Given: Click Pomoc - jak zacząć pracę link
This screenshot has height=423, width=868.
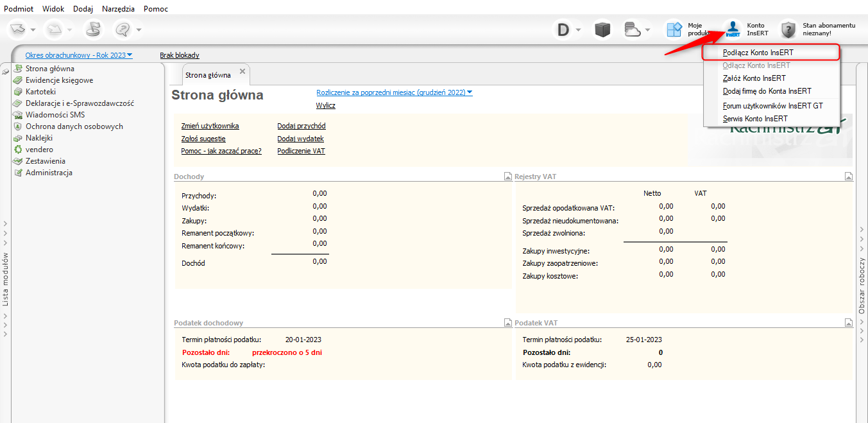Looking at the screenshot, I should pyautogui.click(x=221, y=151).
